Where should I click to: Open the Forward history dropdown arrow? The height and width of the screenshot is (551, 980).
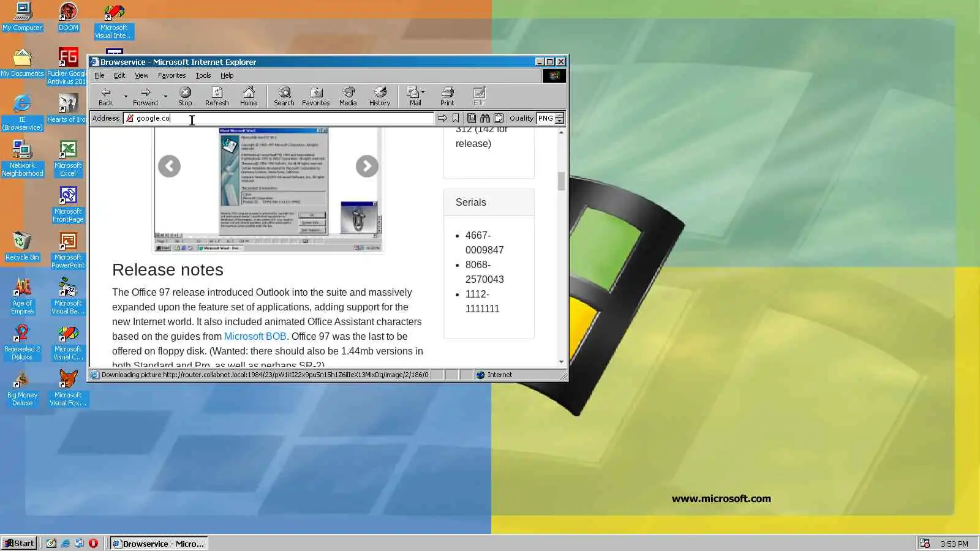click(x=165, y=96)
